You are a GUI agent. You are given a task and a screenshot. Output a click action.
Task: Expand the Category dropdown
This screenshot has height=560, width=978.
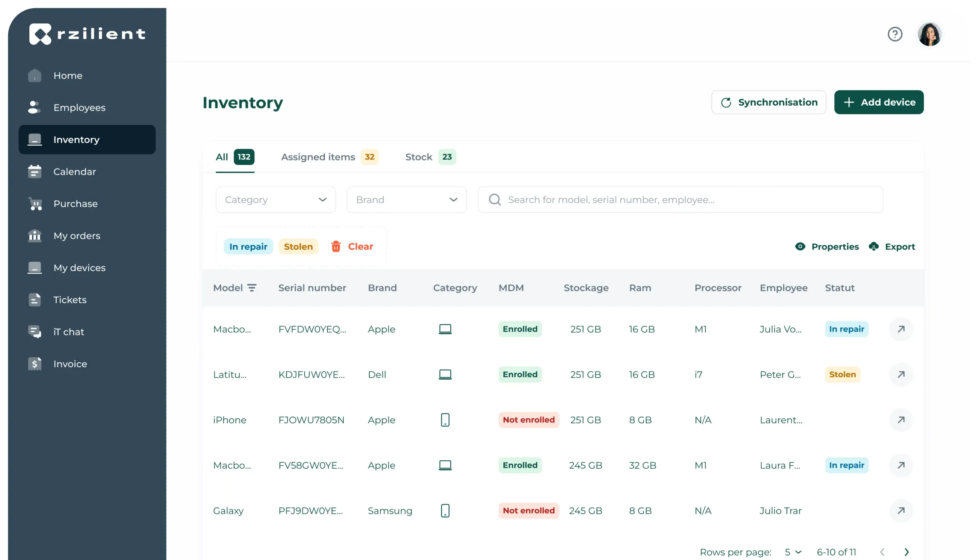(x=276, y=200)
